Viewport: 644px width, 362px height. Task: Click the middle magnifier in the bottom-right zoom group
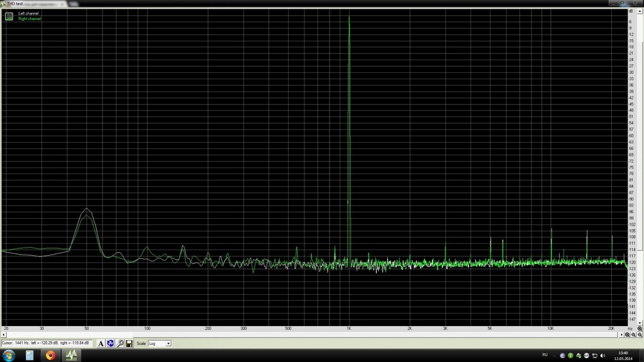633,335
